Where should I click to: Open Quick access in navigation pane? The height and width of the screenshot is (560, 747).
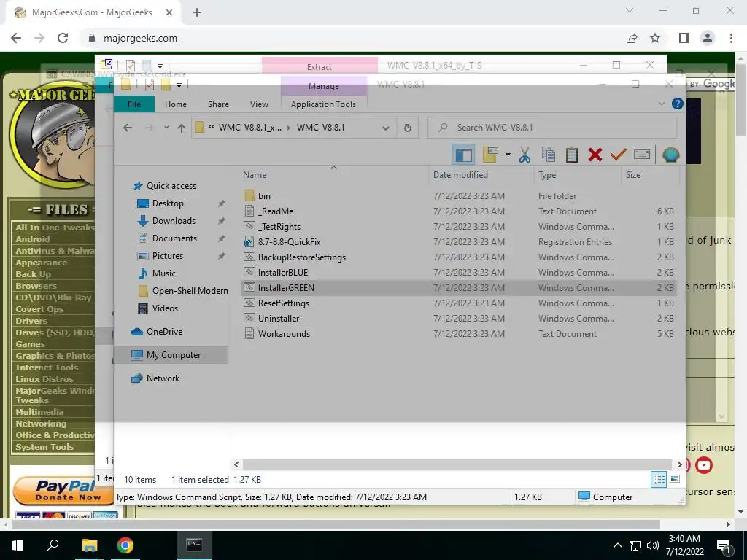click(171, 186)
